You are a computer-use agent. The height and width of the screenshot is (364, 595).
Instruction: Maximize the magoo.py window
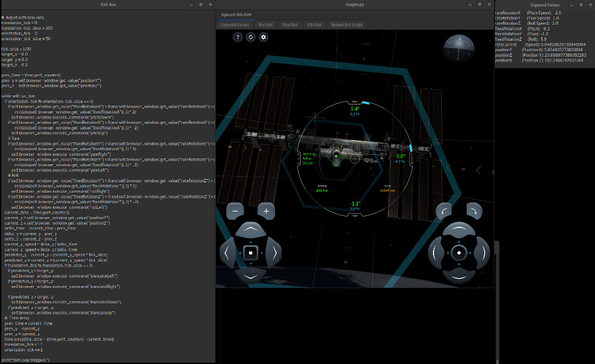pyautogui.click(x=480, y=4)
